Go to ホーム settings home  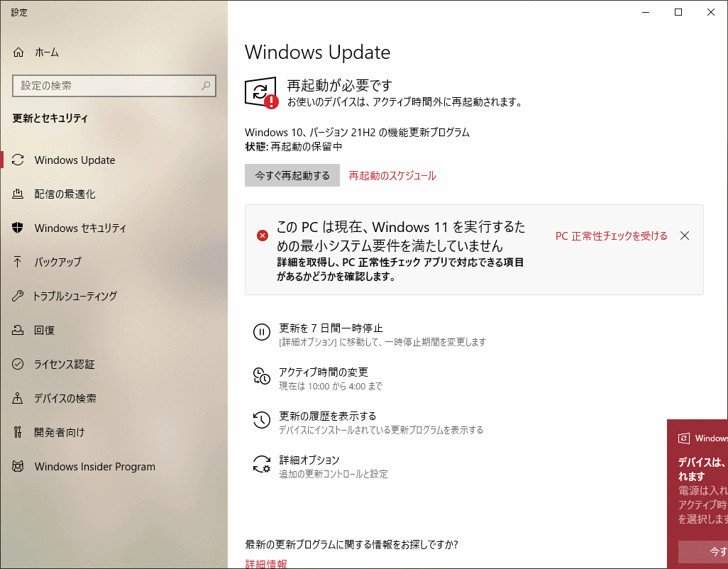click(114, 52)
